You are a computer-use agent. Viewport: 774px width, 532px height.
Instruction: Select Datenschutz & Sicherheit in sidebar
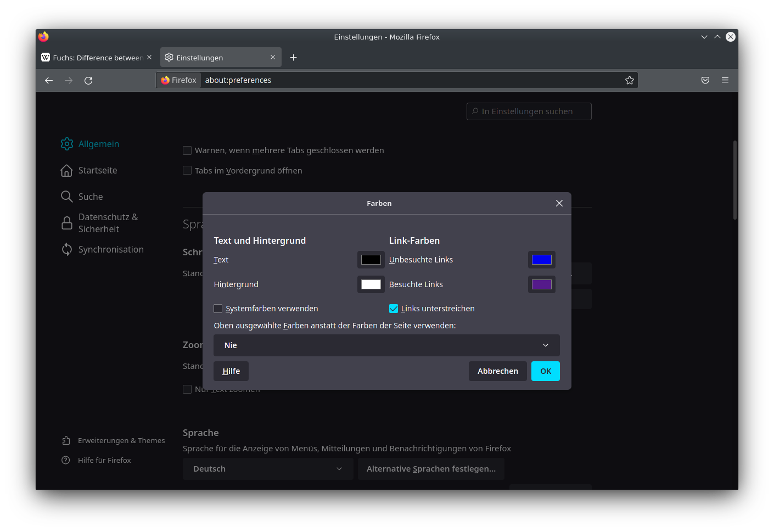point(99,223)
